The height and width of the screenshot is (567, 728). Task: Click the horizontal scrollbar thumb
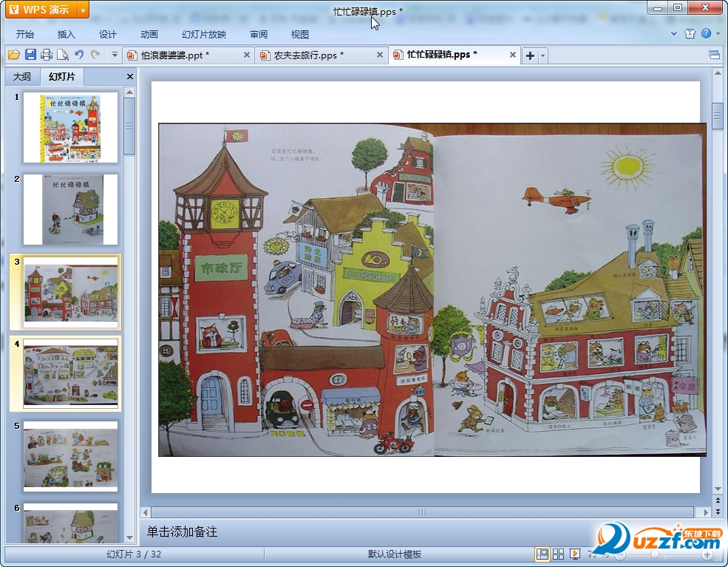pos(422,512)
